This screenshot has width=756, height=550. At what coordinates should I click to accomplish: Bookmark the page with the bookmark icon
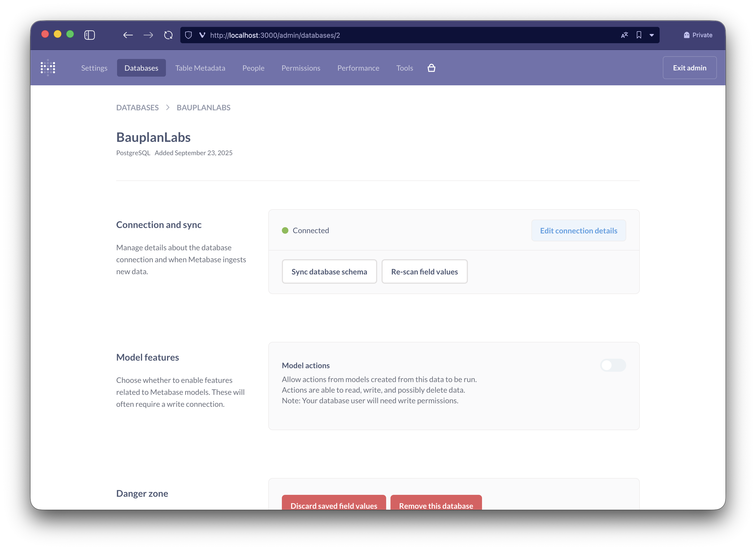click(639, 35)
